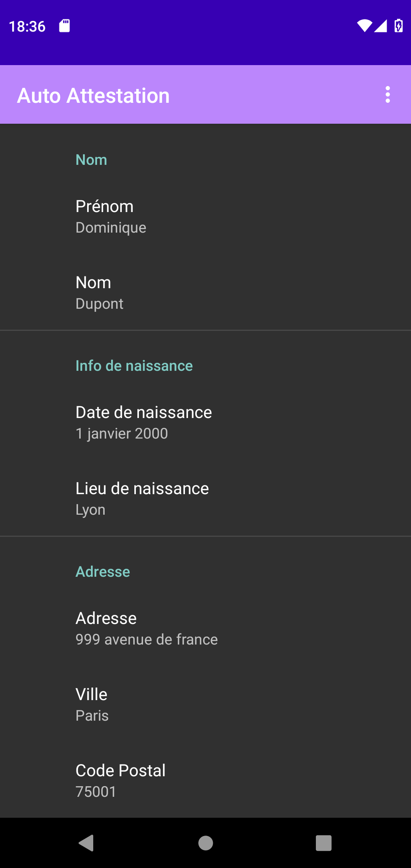Viewport: 411px width, 868px height.
Task: Open the three-dot overflow menu
Action: coord(387,94)
